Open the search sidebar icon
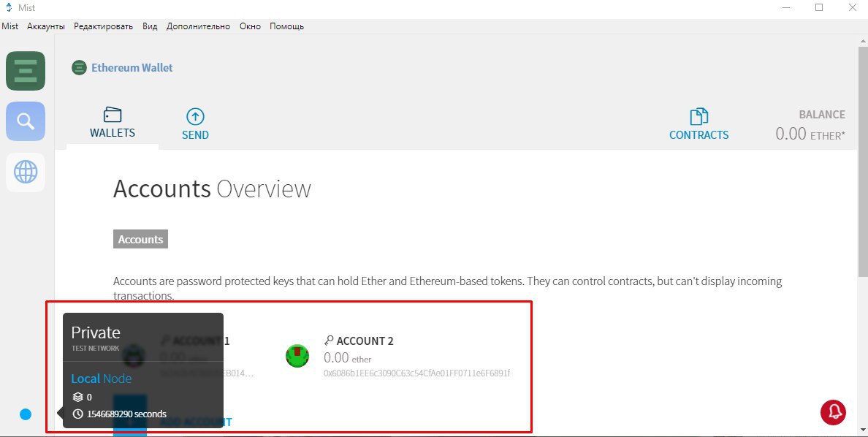Screen dimensions: 868x437 tap(26, 121)
